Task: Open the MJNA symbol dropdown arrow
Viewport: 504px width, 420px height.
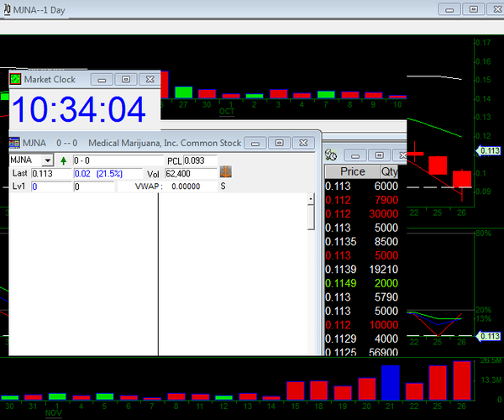Action: coord(47,160)
